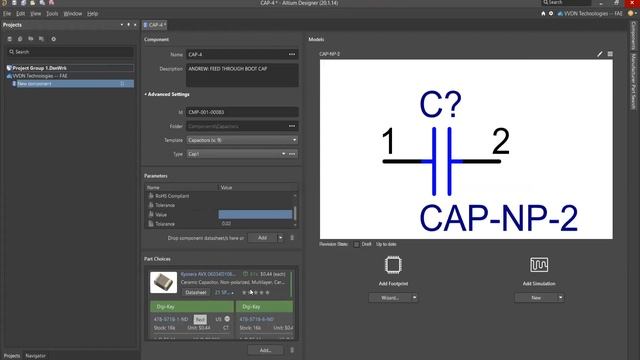Open the Kyocera AVX part link
640x360 pixels.
pos(208,274)
